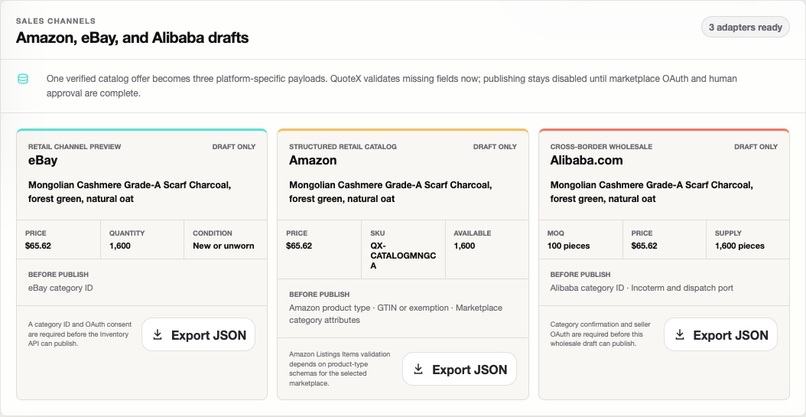The image size is (806, 417).
Task: Click the 'New or unworn' condition value
Action: coord(223,246)
